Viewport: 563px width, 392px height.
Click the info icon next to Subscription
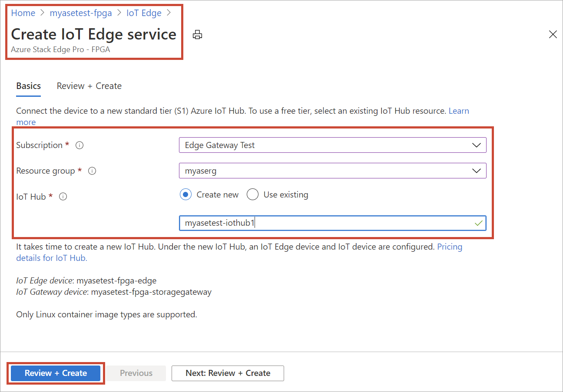coord(79,145)
